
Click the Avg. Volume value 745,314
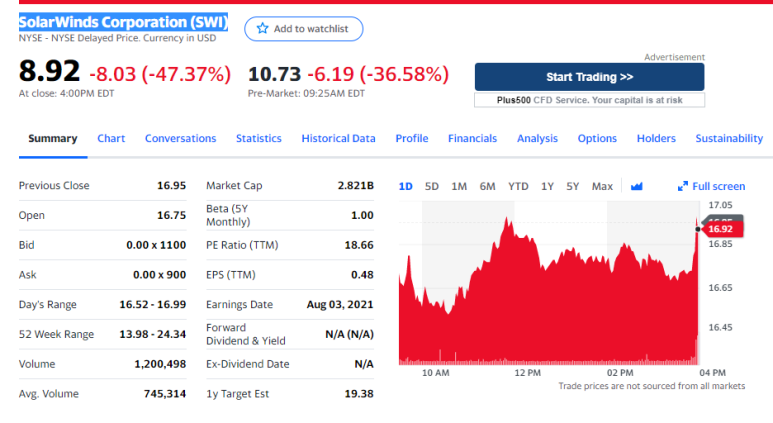(x=165, y=393)
